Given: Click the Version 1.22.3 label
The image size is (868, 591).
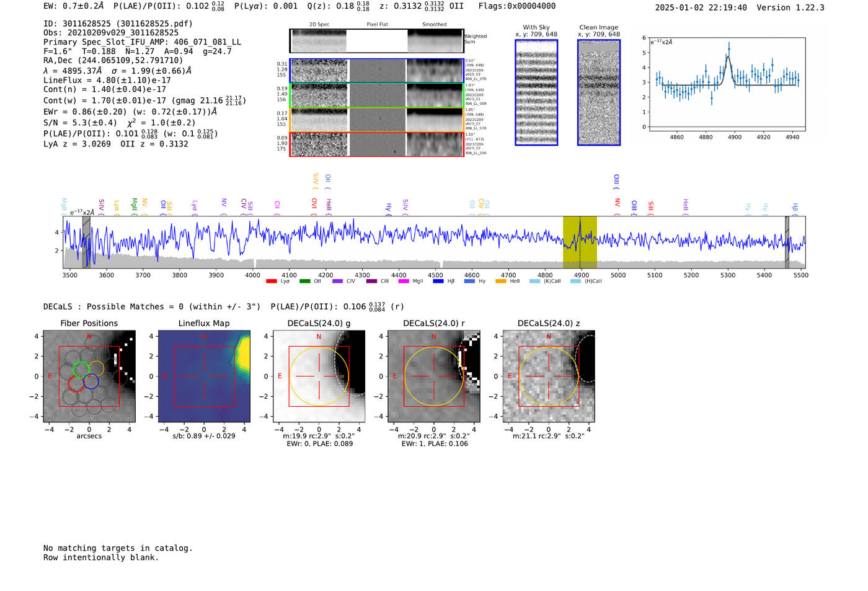Looking at the screenshot, I should click(x=790, y=7).
